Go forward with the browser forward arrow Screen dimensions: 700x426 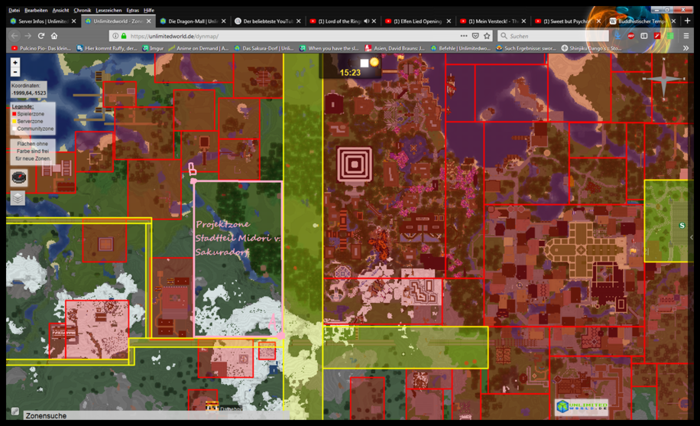coord(28,36)
